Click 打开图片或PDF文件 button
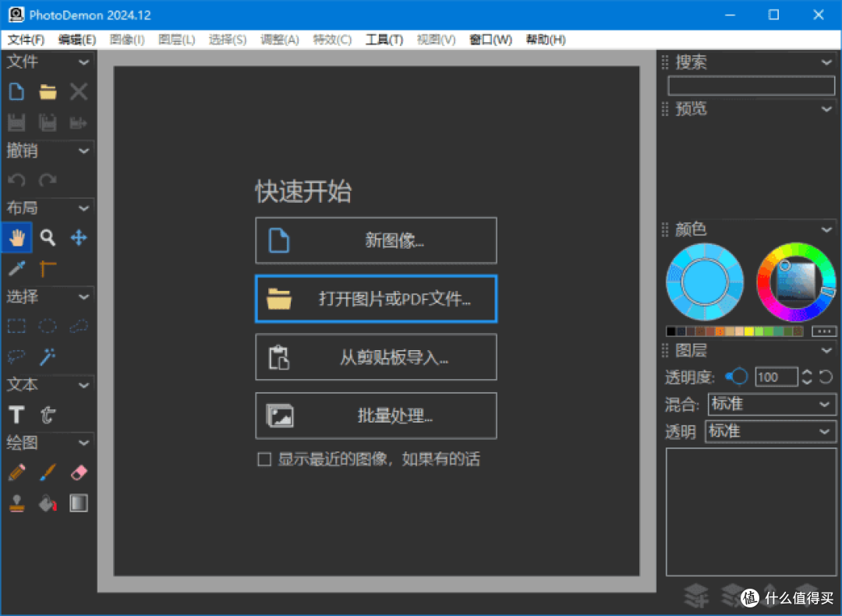842x616 pixels. pos(376,299)
